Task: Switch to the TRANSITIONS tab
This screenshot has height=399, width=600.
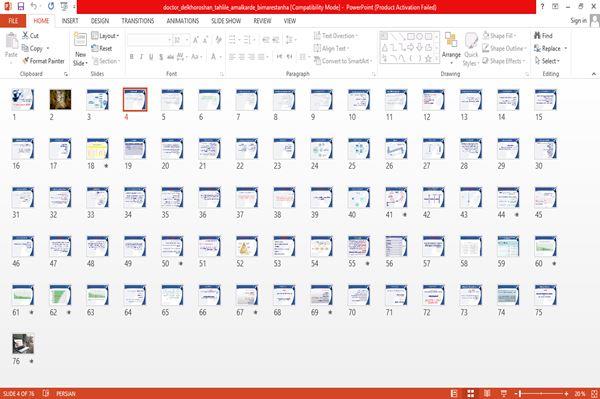Action: 138,21
